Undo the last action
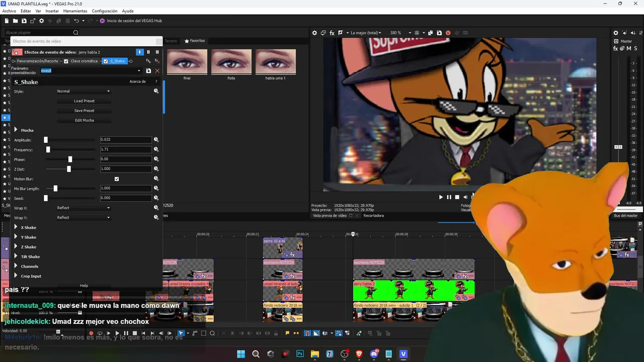 [76, 21]
